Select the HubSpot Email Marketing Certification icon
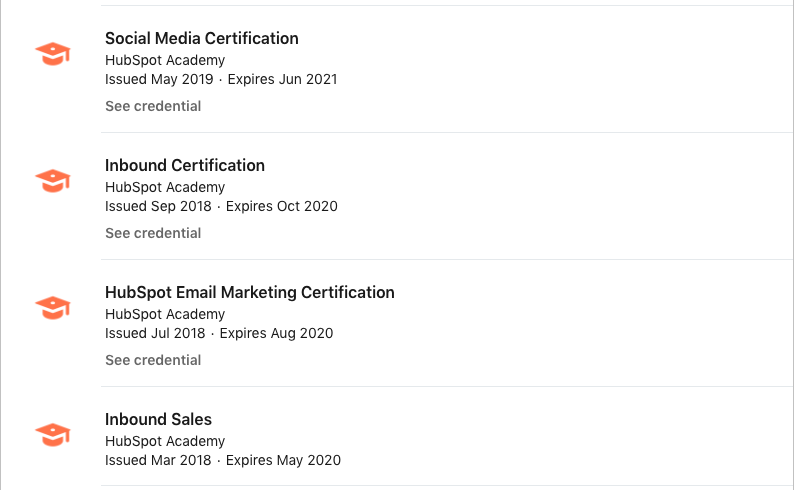794x490 pixels. [53, 308]
